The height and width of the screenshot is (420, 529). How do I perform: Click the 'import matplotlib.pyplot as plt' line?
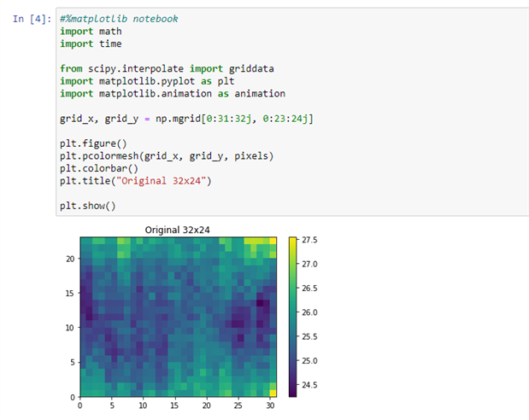147,81
